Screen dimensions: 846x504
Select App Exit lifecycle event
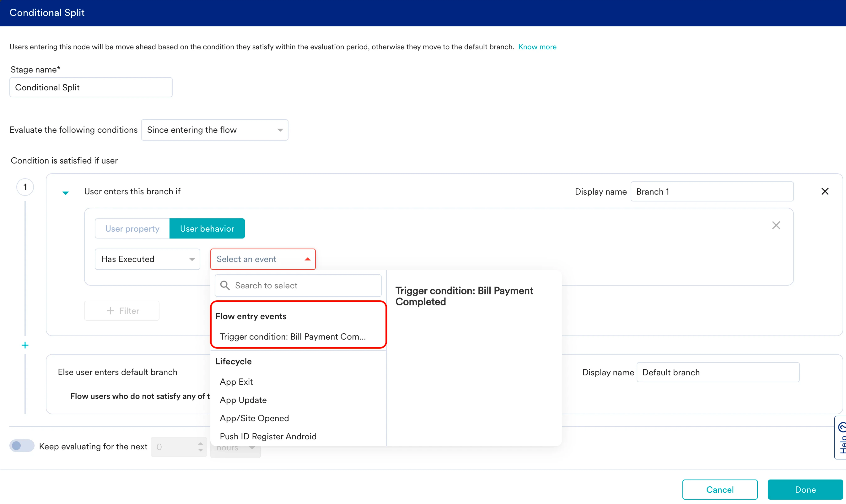click(x=236, y=381)
